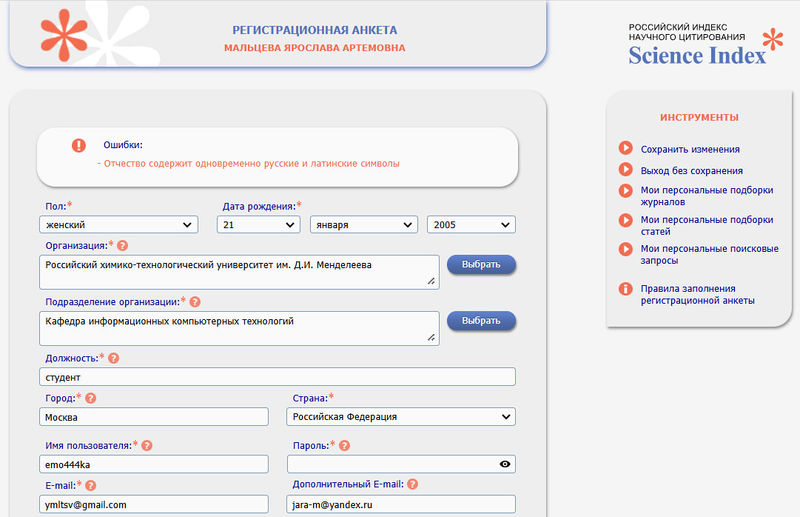
Task: Open Сохранить изменения in tools panel
Action: tap(690, 149)
